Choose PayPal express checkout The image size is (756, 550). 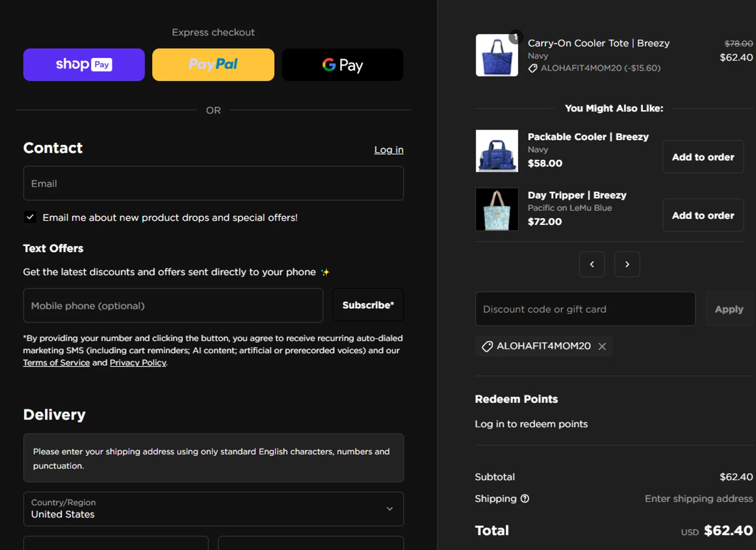[213, 65]
